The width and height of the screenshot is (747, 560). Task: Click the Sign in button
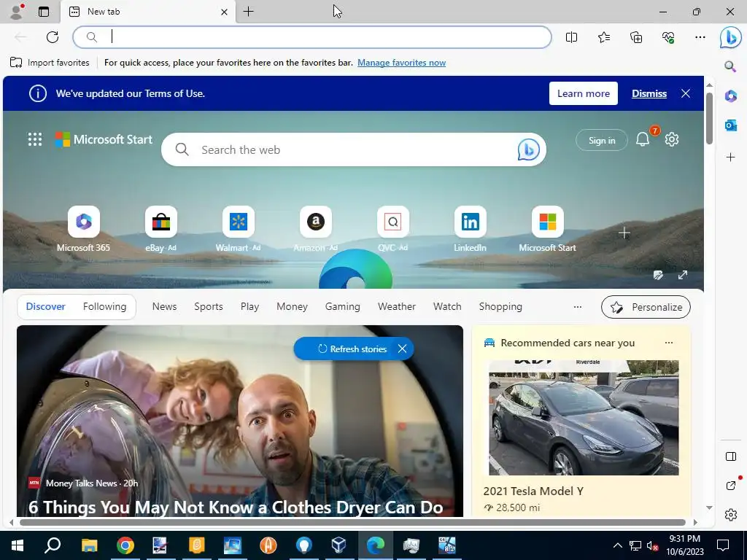[x=602, y=140]
